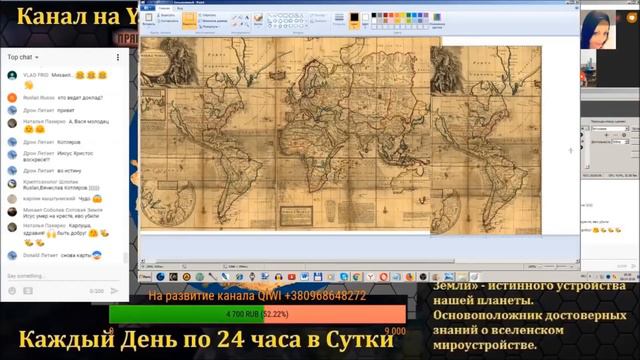Click the Super Chat money icon
The image size is (640, 360).
click(x=28, y=291)
